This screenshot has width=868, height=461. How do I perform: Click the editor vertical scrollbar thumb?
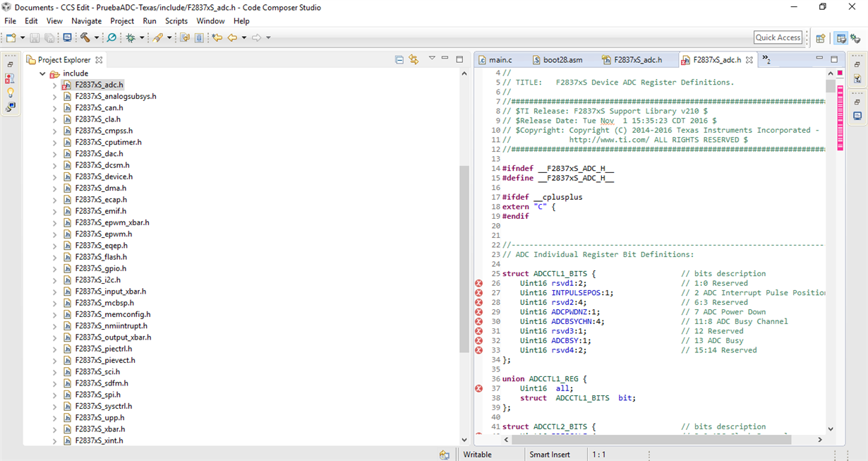tap(831, 86)
